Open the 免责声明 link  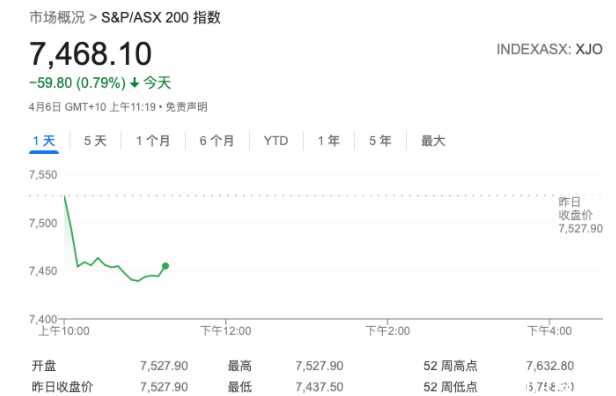[x=186, y=107]
